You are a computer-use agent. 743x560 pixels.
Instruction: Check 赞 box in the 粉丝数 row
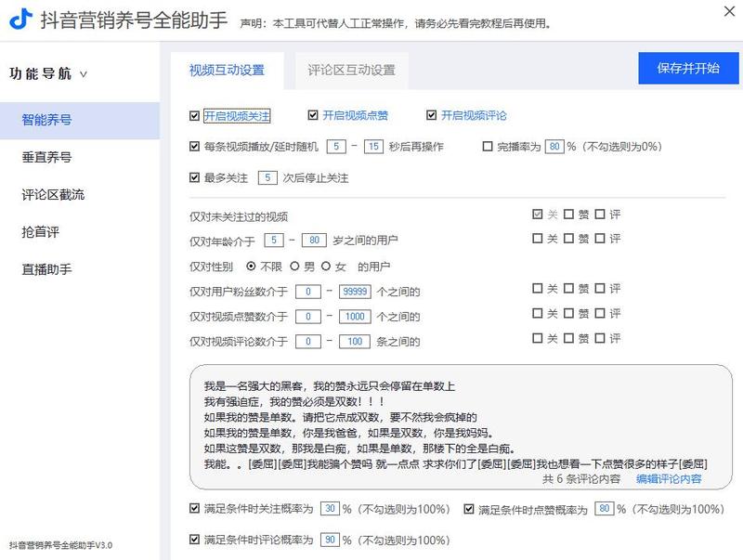568,288
